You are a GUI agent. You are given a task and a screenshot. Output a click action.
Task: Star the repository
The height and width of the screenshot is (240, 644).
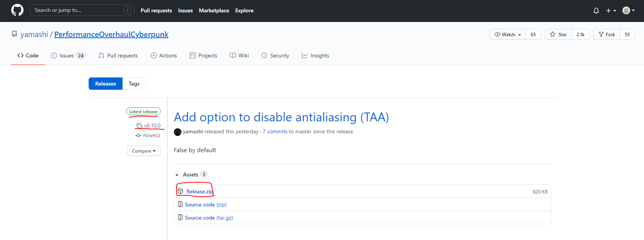pos(558,34)
